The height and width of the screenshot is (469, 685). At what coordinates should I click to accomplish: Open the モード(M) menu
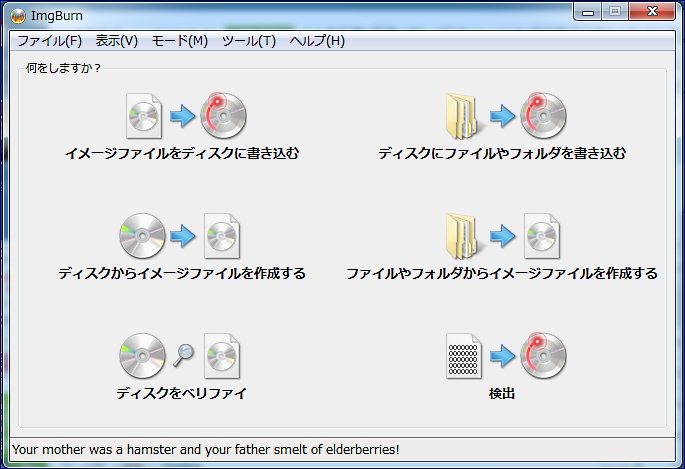[x=180, y=41]
